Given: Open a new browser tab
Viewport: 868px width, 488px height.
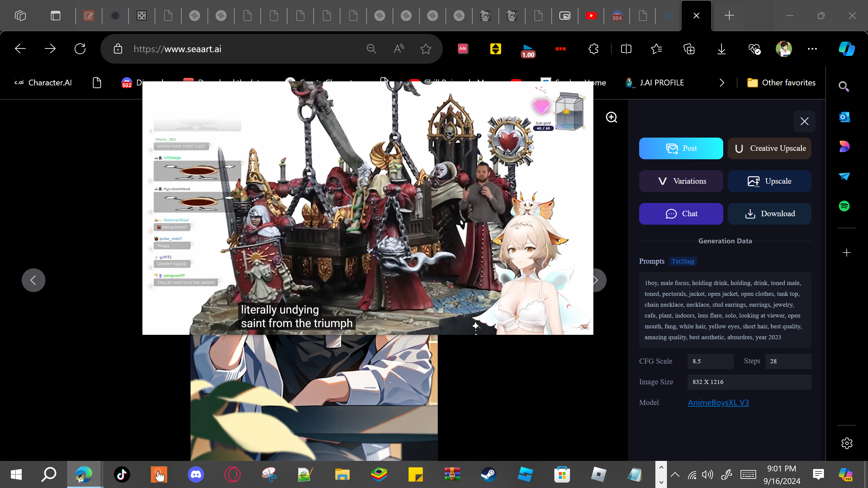Looking at the screenshot, I should pyautogui.click(x=729, y=16).
